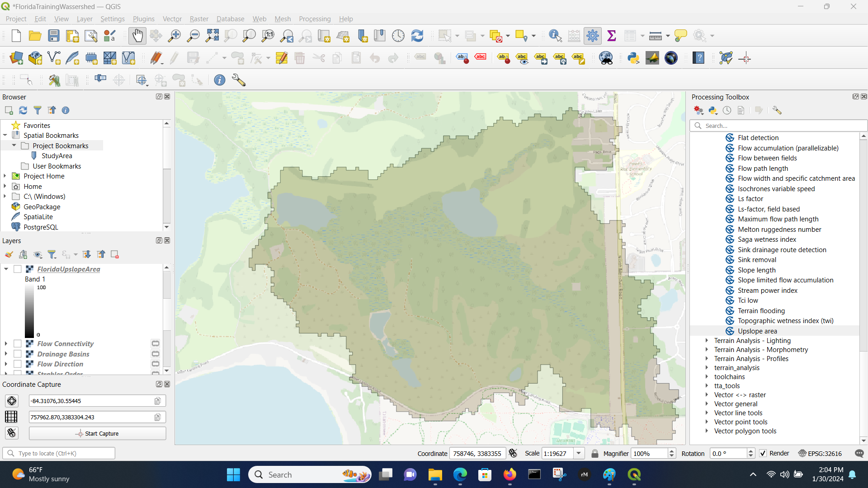Collapse the Project Bookmarks folder

pos(14,145)
